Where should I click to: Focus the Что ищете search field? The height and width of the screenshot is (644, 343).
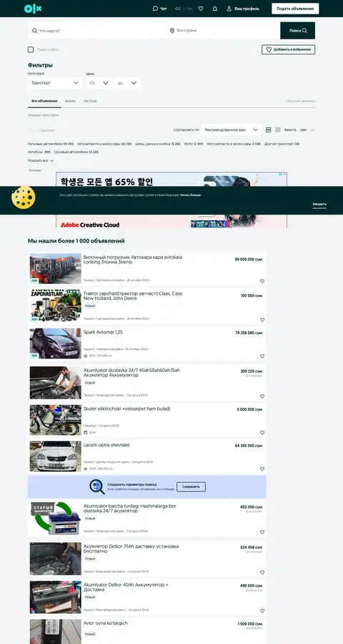pos(98,30)
